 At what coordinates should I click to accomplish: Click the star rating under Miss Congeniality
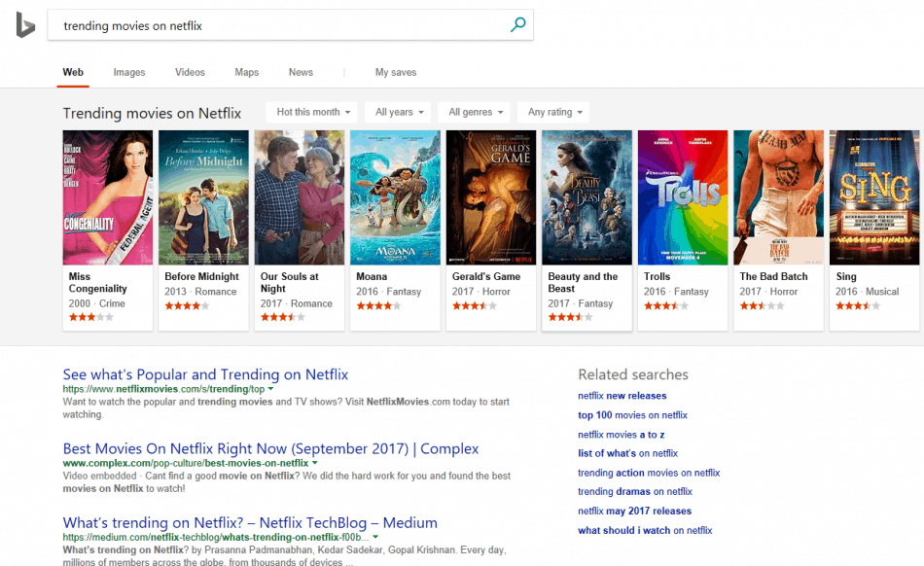(90, 317)
